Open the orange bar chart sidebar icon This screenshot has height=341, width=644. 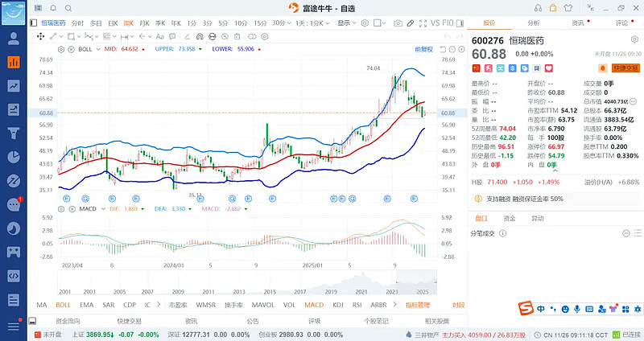click(14, 62)
